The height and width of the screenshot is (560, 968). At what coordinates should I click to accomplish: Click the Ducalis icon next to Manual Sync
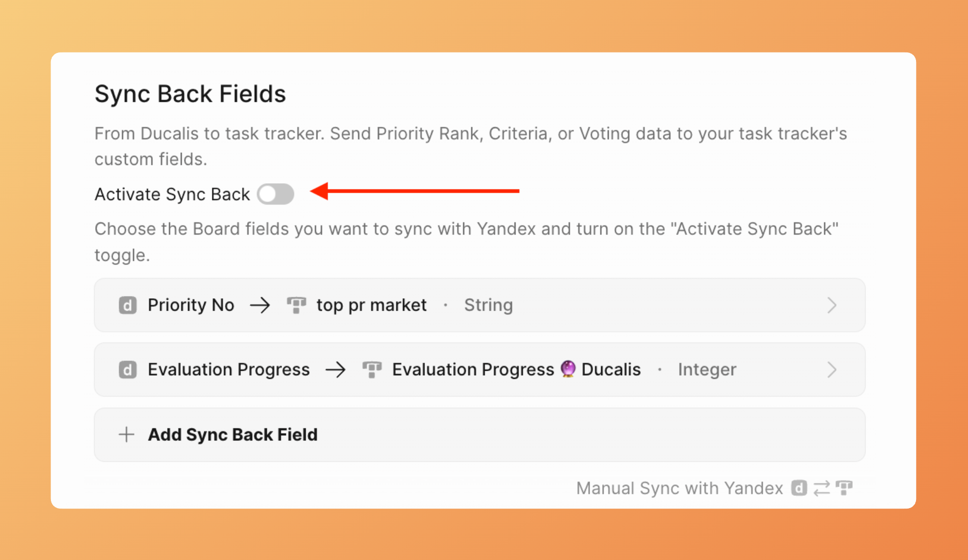799,488
